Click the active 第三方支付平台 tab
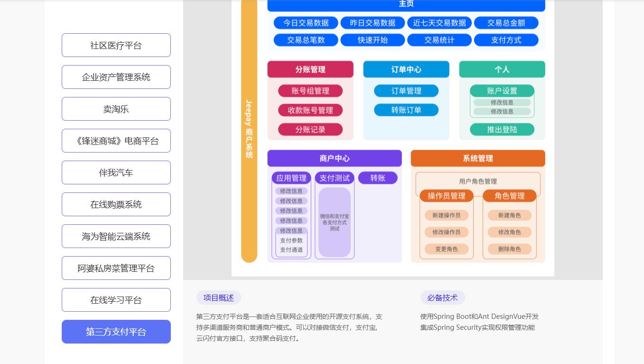The image size is (644, 364). [x=116, y=332]
